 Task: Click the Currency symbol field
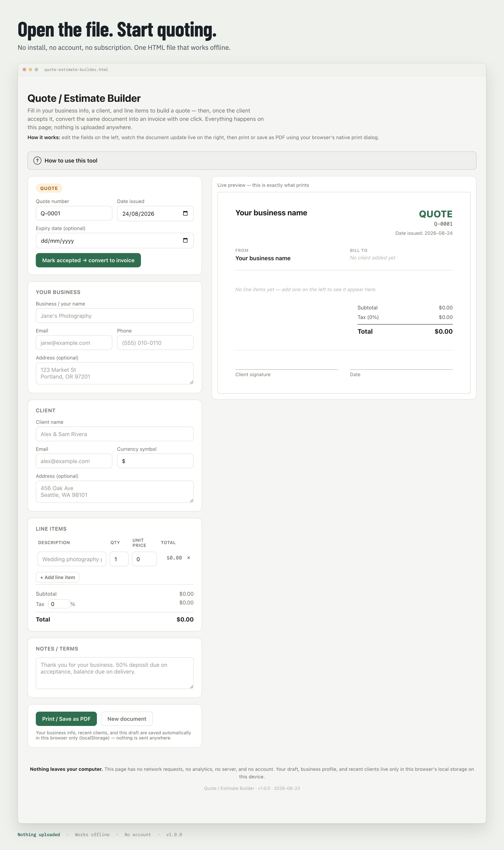tap(155, 461)
